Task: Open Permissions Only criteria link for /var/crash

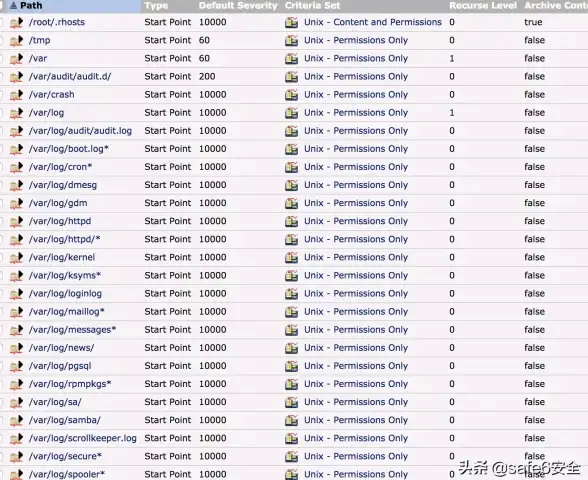Action: pos(356,94)
